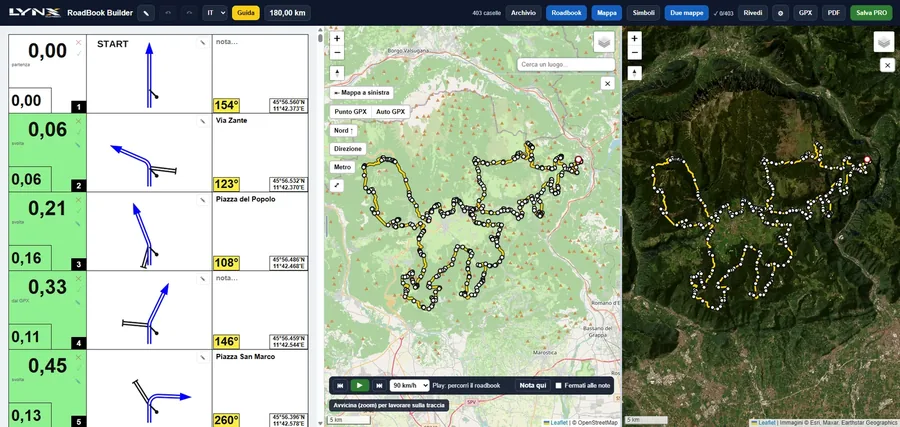This screenshot has width=900, height=427.
Task: Click 'Mappa a sinistra' button
Action: [362, 92]
